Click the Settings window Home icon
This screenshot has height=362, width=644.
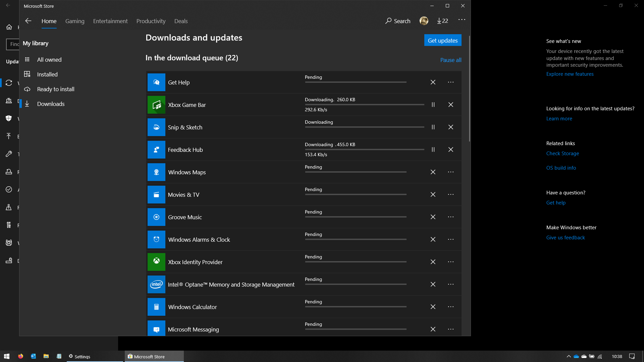(x=9, y=27)
